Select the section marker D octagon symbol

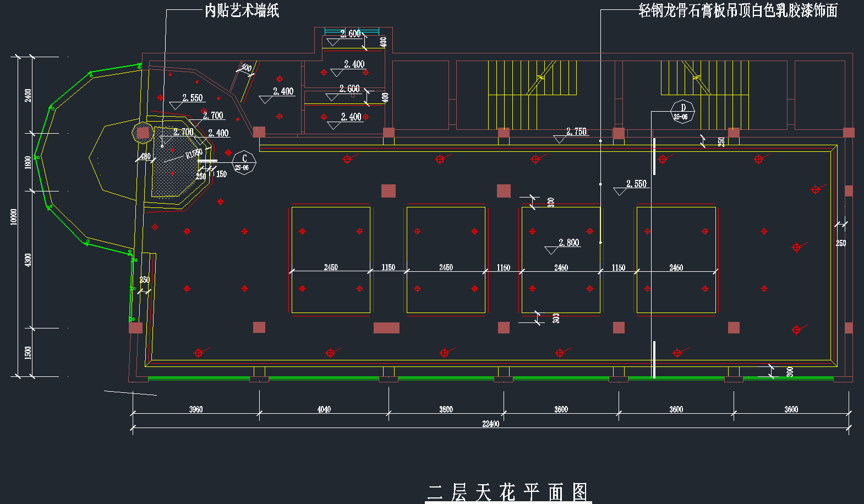(x=682, y=112)
